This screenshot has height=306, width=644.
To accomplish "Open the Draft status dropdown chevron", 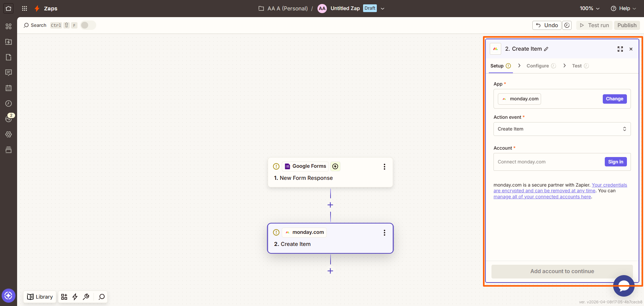I will [383, 8].
